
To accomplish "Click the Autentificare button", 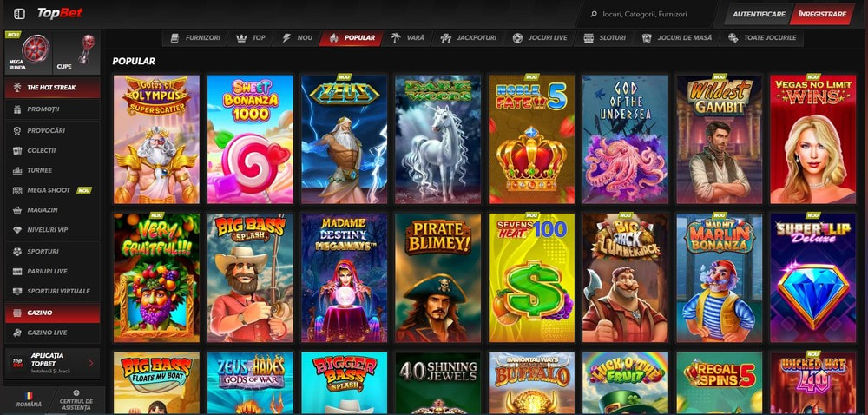I will click(759, 15).
